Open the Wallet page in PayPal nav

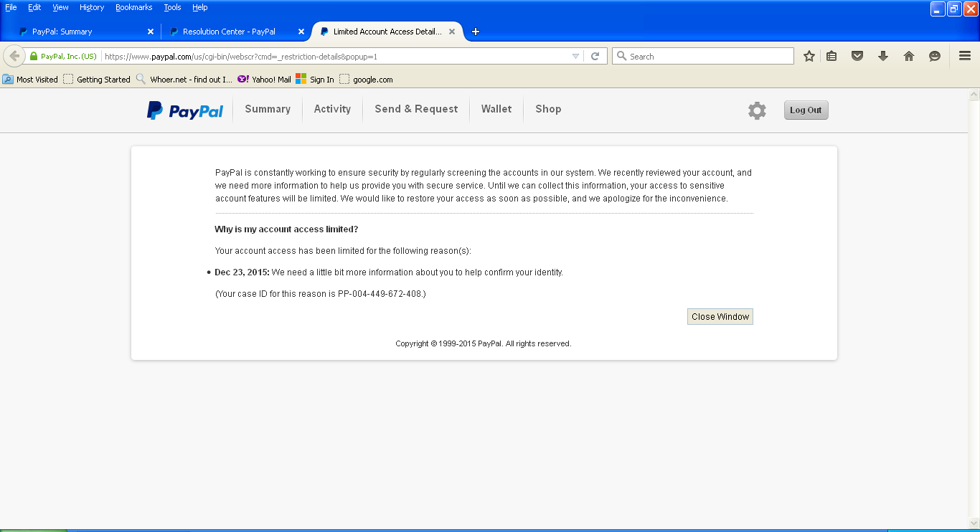[496, 109]
